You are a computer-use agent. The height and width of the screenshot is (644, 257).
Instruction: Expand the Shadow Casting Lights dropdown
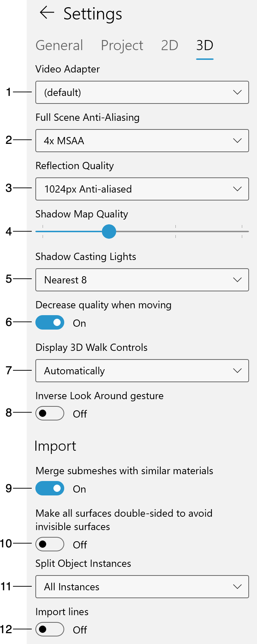click(x=142, y=280)
